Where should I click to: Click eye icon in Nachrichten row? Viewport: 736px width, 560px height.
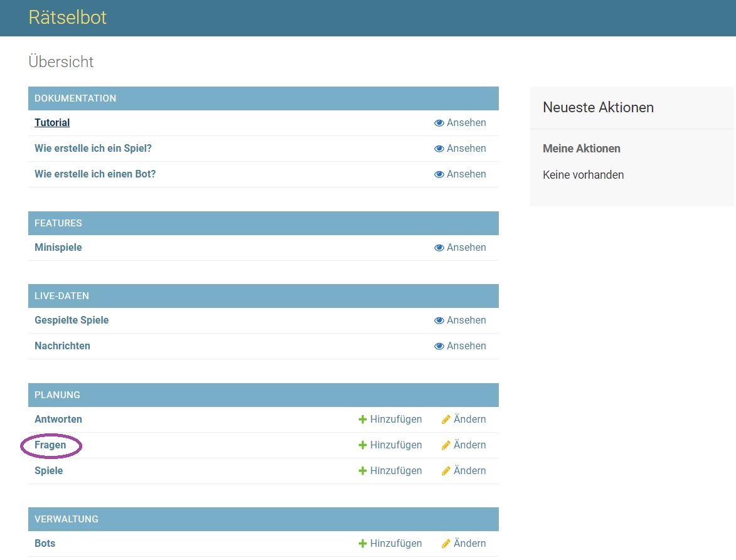[439, 346]
